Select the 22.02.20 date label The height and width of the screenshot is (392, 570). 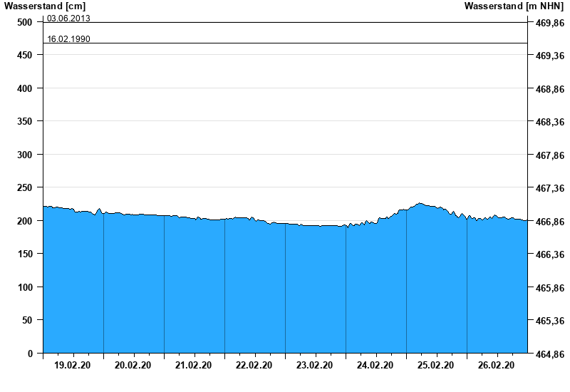[254, 366]
